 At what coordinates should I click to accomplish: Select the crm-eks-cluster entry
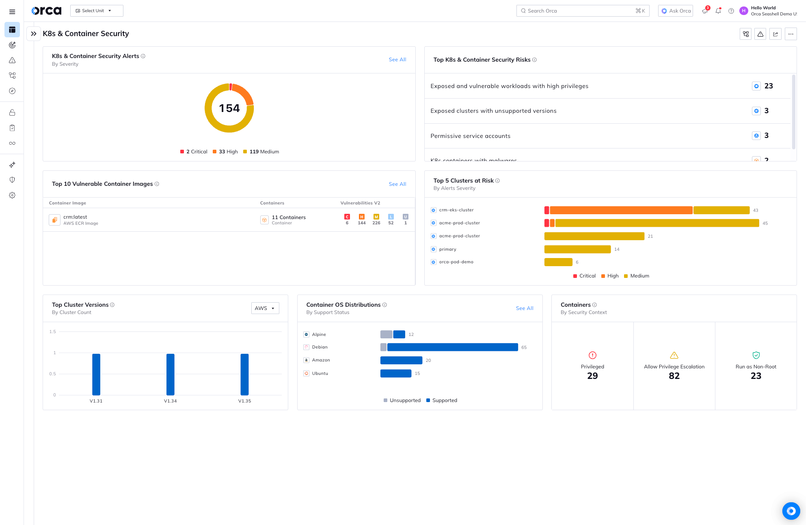[x=456, y=210]
